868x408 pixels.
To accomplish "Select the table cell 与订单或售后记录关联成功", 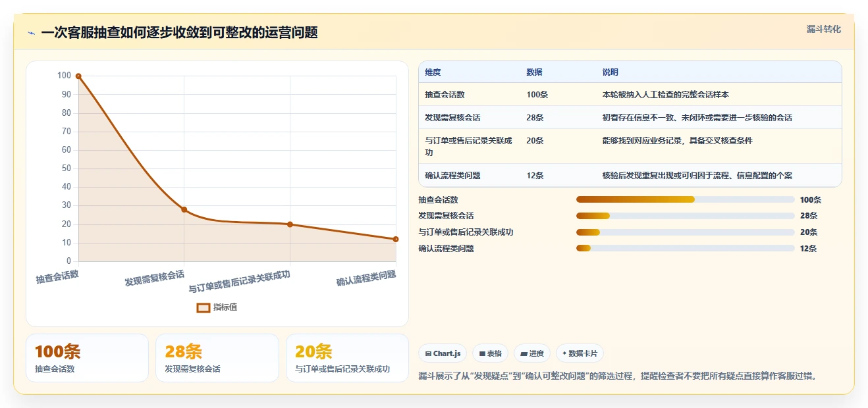I will click(470, 146).
